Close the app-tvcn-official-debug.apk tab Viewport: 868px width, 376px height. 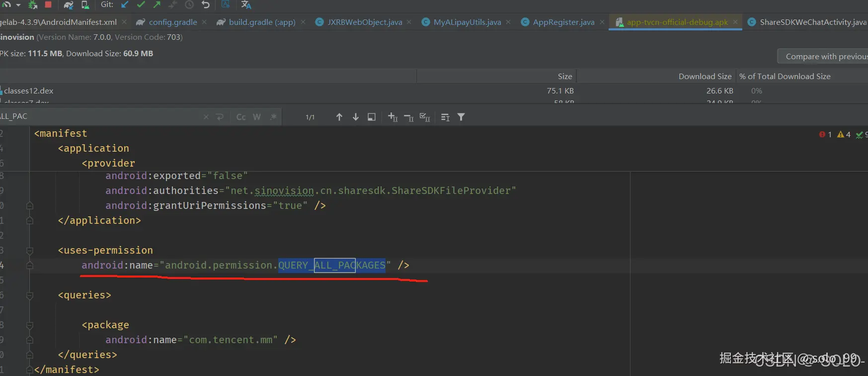click(735, 22)
